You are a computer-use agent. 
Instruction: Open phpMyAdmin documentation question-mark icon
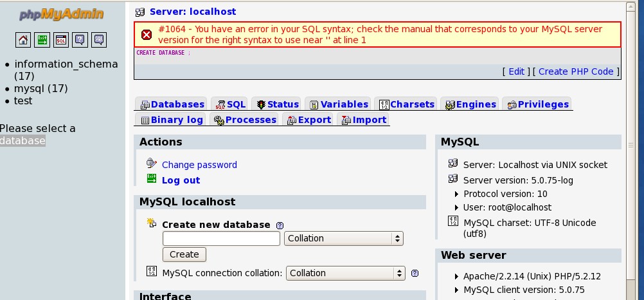[79, 40]
